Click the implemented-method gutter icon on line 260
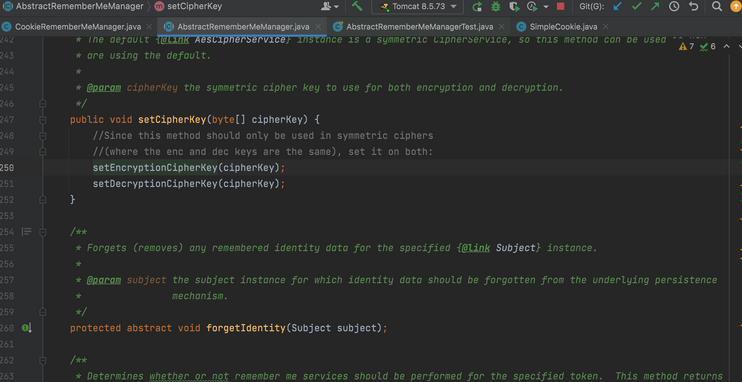Viewport: 742px width, 382px height. tap(26, 328)
